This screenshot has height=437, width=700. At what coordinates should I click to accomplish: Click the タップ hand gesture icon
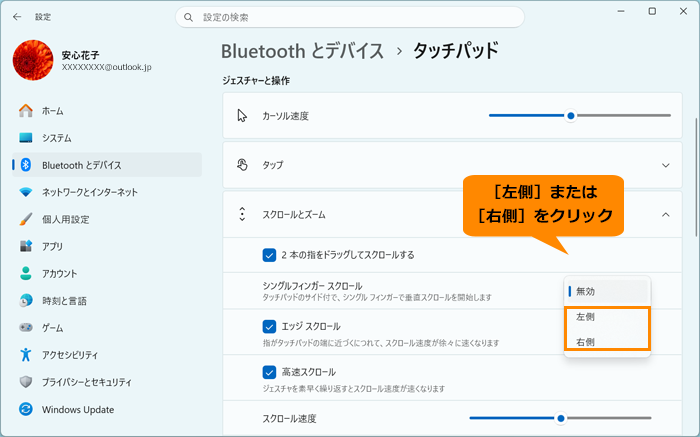pyautogui.click(x=242, y=165)
